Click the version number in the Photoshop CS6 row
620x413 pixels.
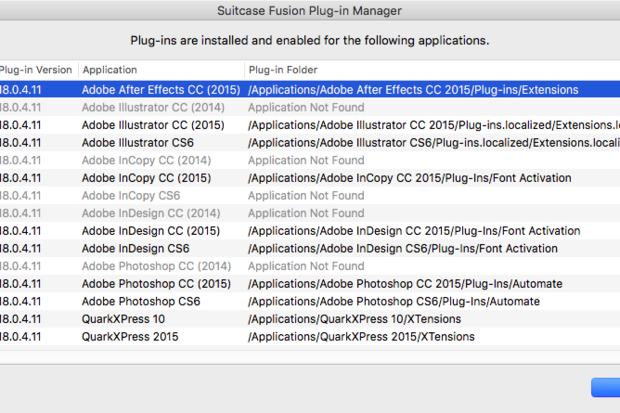(x=21, y=301)
